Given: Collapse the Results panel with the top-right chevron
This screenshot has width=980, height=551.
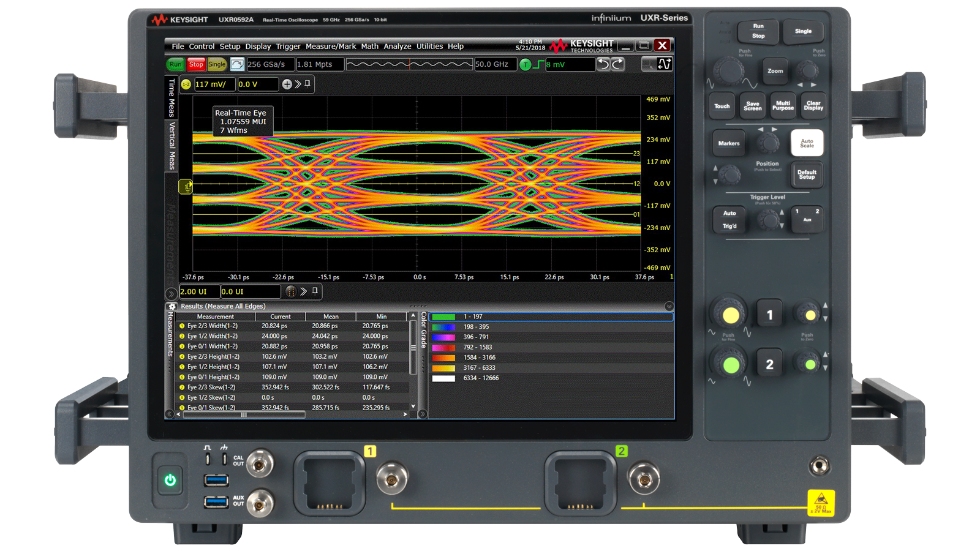Looking at the screenshot, I should click(669, 306).
